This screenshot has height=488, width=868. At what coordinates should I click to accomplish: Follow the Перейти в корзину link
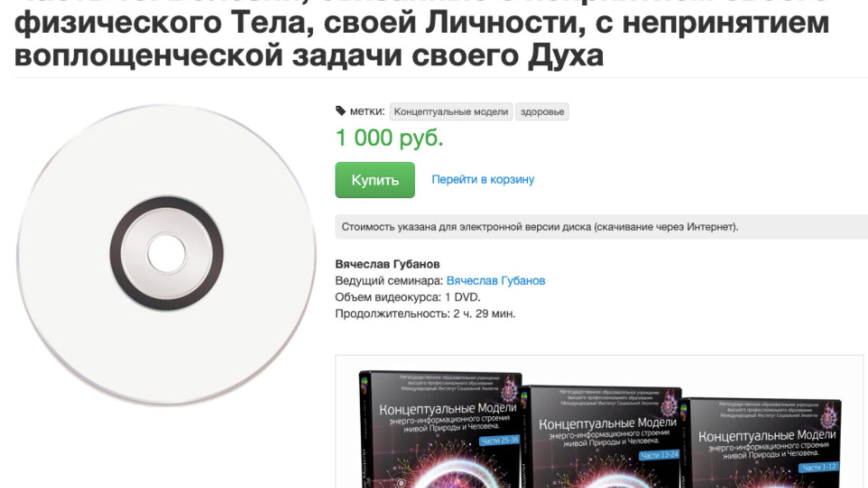coord(483,179)
